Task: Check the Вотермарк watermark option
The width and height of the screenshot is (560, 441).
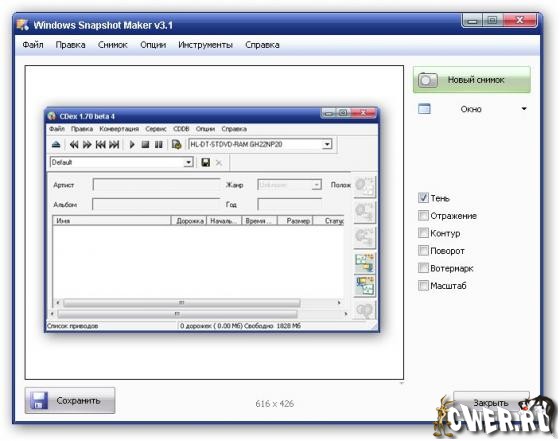Action: pyautogui.click(x=423, y=268)
